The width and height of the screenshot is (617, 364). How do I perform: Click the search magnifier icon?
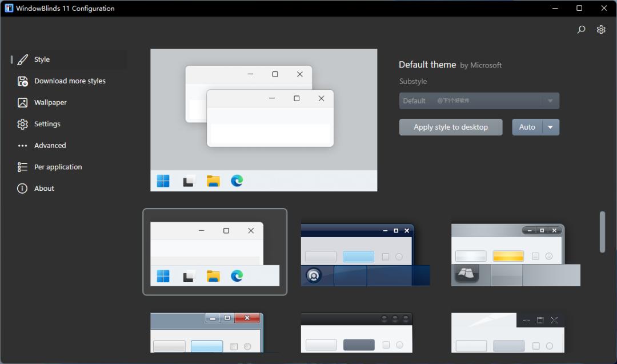tap(581, 30)
